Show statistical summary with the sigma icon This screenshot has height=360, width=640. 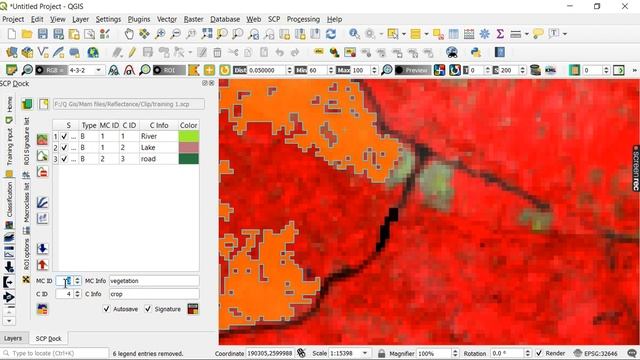500,34
